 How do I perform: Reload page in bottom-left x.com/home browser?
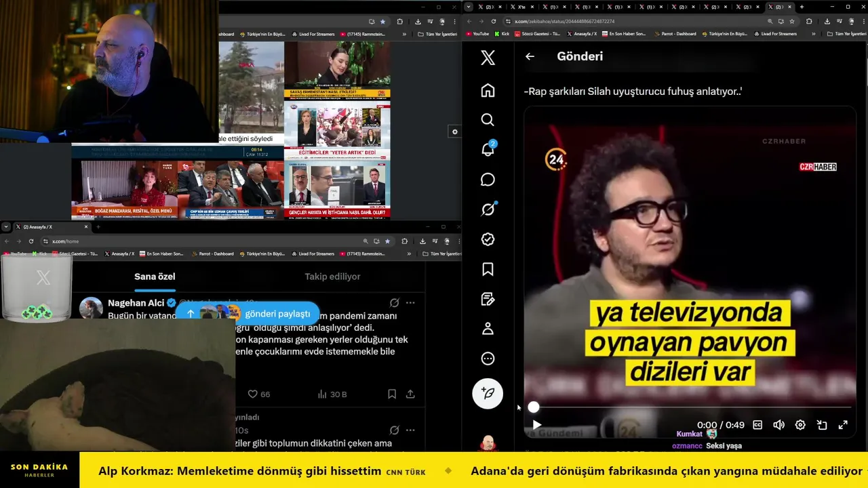[x=31, y=241]
